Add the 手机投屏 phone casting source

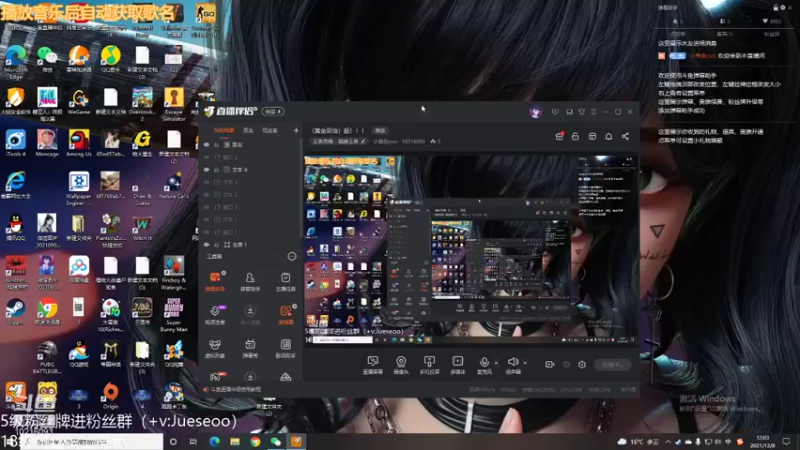[429, 365]
